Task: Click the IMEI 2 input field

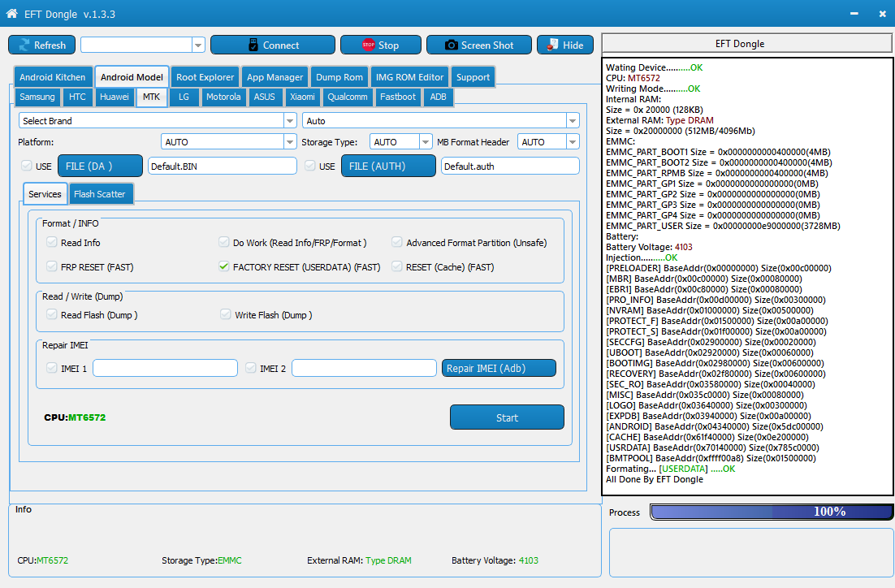Action: pyautogui.click(x=364, y=368)
